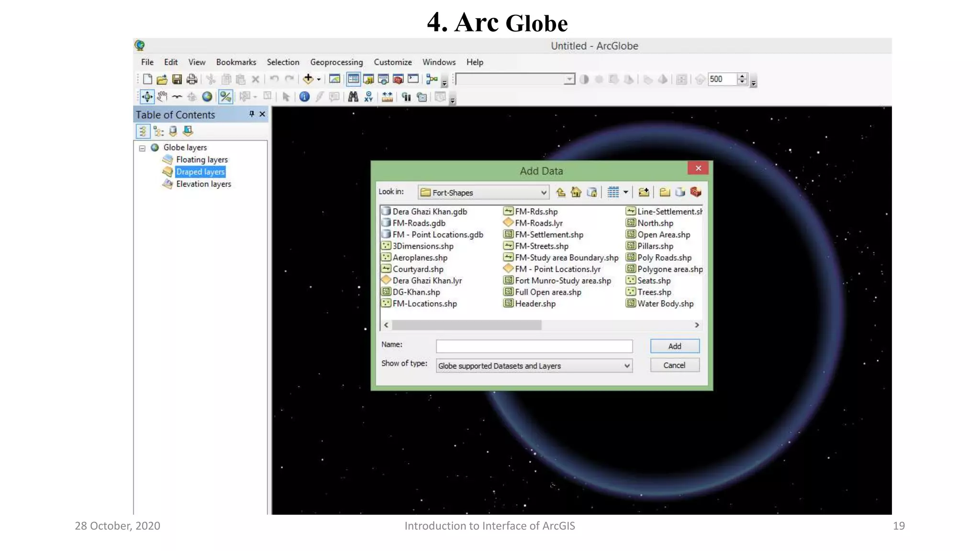The width and height of the screenshot is (980, 551).
Task: Select FM-Roads.lyr layer file
Action: 533,223
